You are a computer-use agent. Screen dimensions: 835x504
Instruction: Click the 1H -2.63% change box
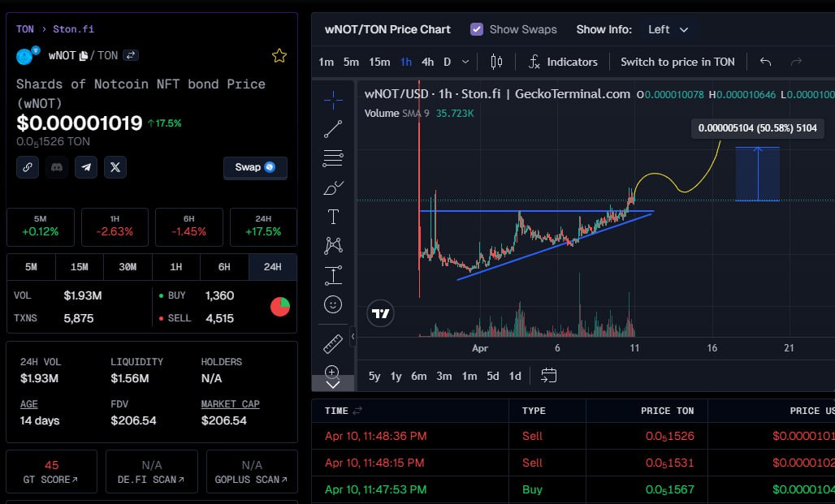point(115,227)
